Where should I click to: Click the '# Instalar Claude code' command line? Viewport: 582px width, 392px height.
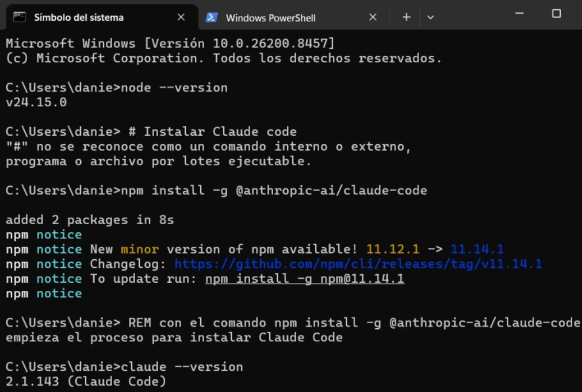point(151,132)
